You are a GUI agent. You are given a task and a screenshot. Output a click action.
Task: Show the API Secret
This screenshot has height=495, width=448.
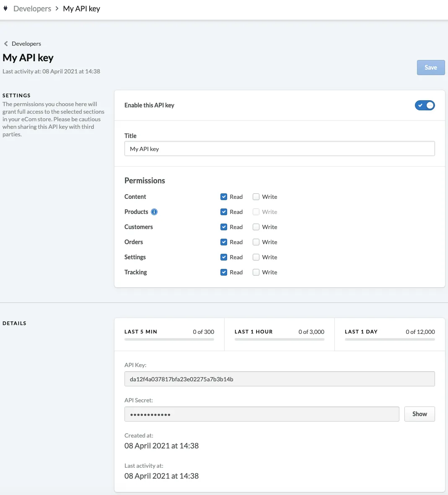pyautogui.click(x=420, y=414)
